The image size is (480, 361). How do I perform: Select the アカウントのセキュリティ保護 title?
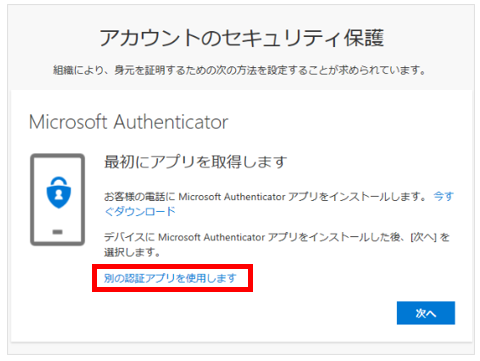(x=242, y=37)
